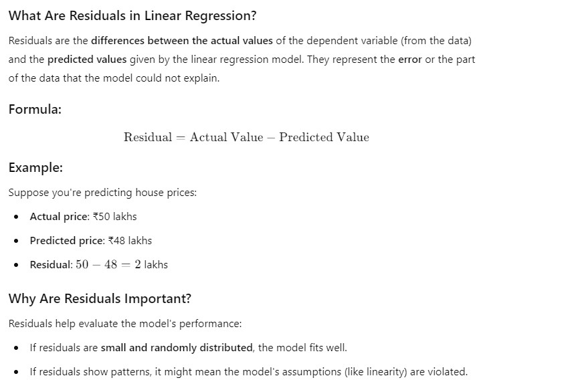The height and width of the screenshot is (388, 588).
Task: Click the "What Are Residuals in Linear Regression?" heading
Action: (132, 15)
